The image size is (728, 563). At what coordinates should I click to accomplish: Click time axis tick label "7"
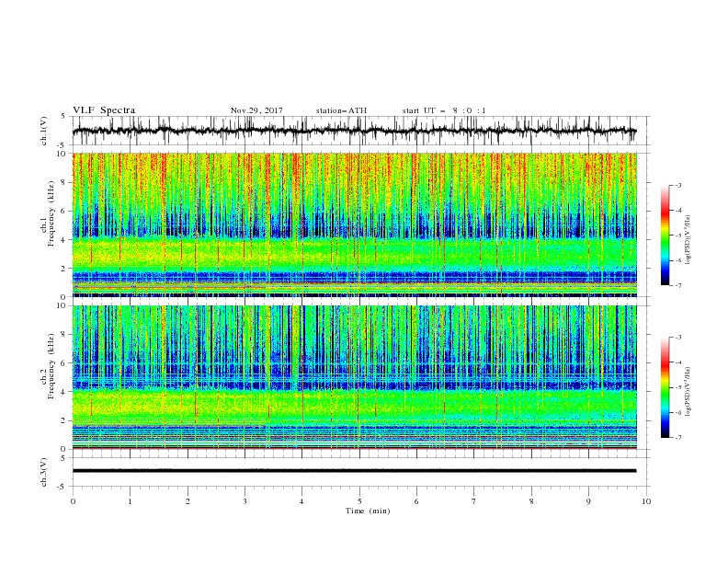click(474, 501)
